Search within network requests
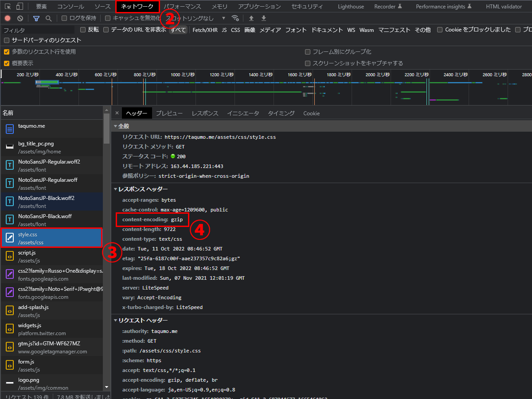 [48, 18]
